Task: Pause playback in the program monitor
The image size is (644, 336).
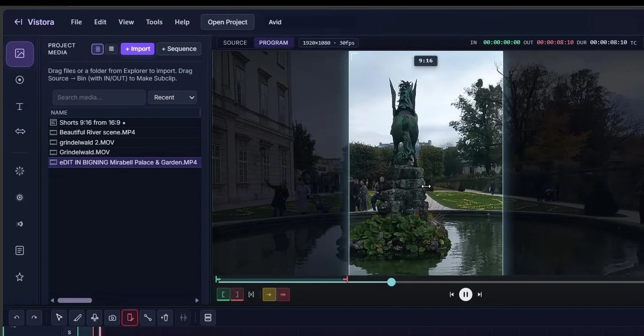Action: [x=466, y=294]
